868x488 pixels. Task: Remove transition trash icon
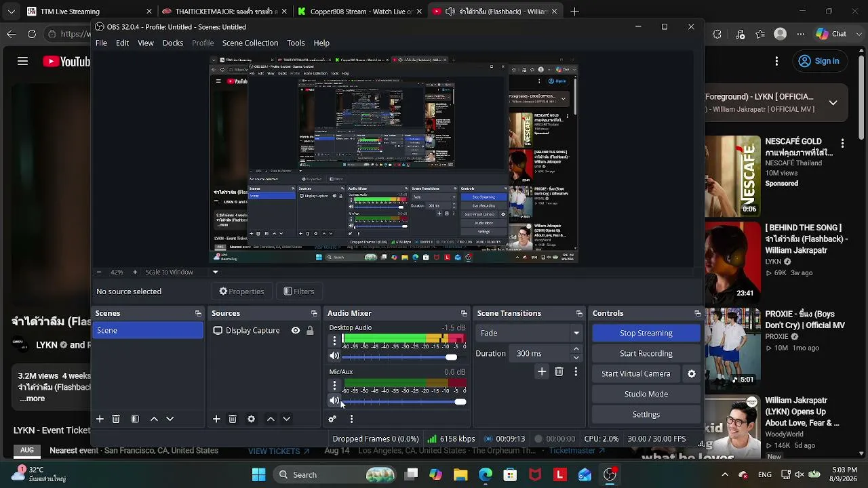pos(559,371)
